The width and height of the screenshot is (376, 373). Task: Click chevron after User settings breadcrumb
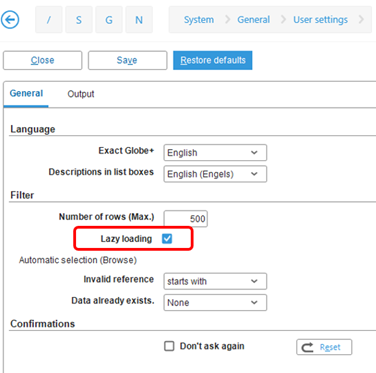point(361,20)
